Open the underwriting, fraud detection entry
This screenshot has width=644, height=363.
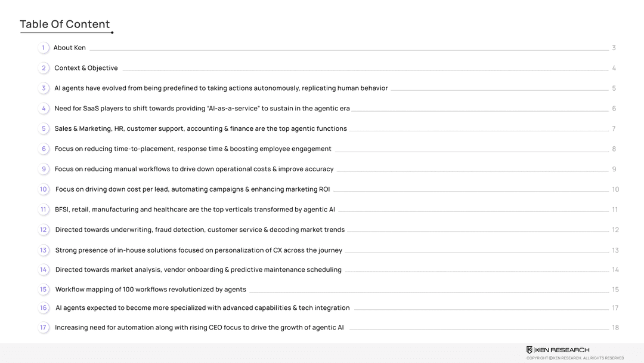point(200,230)
